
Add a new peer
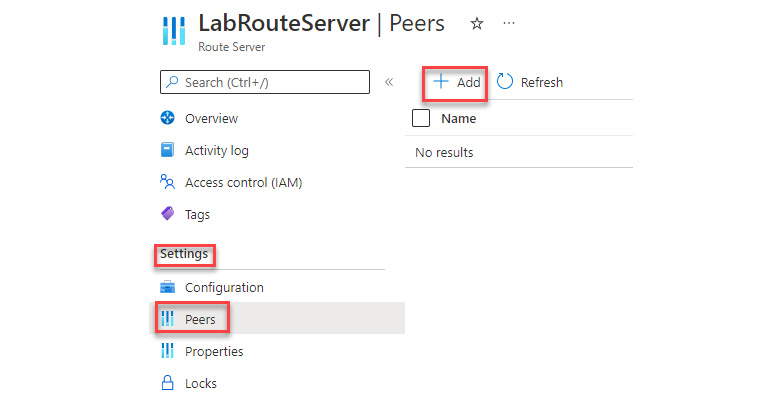click(456, 82)
